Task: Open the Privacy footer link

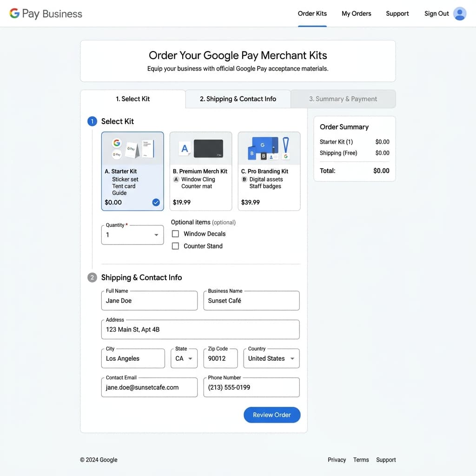Action: (x=337, y=460)
